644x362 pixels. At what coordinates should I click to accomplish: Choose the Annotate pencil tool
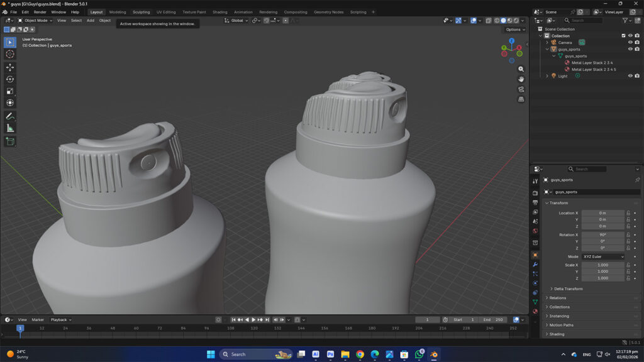(x=10, y=116)
